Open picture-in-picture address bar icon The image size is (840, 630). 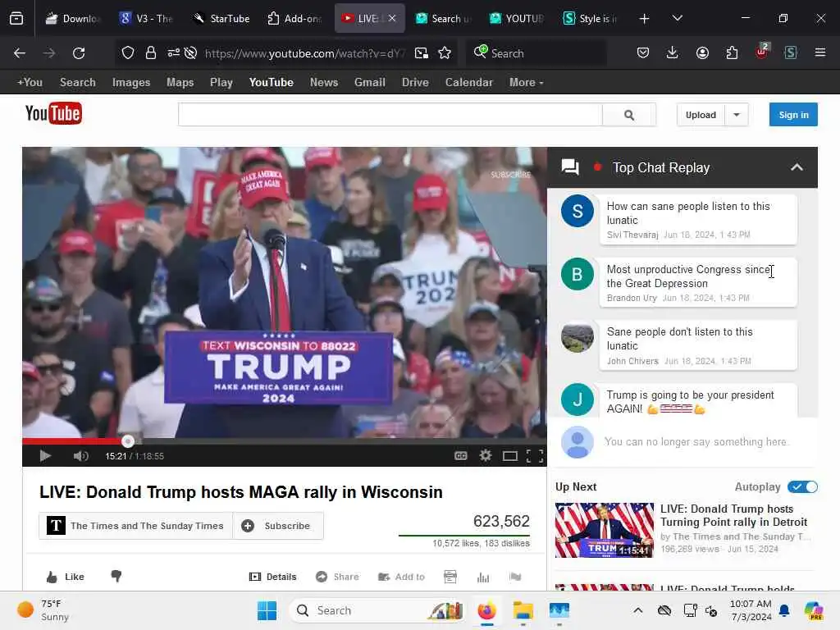click(422, 53)
